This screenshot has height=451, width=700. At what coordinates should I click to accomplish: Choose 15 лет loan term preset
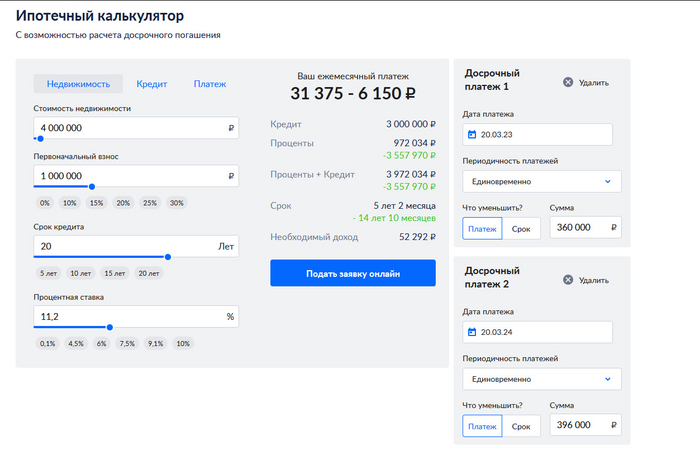click(115, 273)
